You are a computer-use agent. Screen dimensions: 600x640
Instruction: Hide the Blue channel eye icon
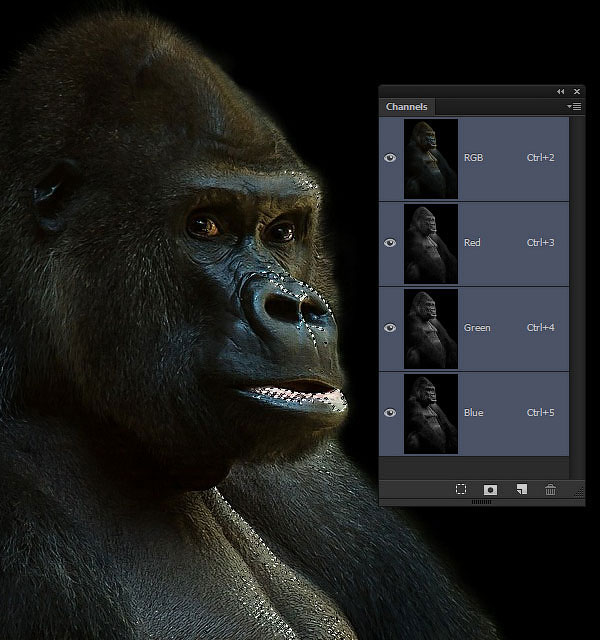[390, 413]
